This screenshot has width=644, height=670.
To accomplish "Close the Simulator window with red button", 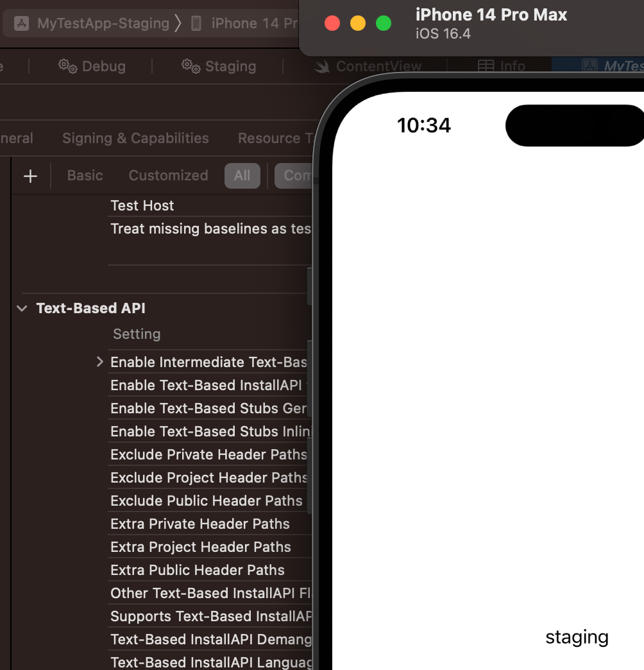I will click(332, 23).
